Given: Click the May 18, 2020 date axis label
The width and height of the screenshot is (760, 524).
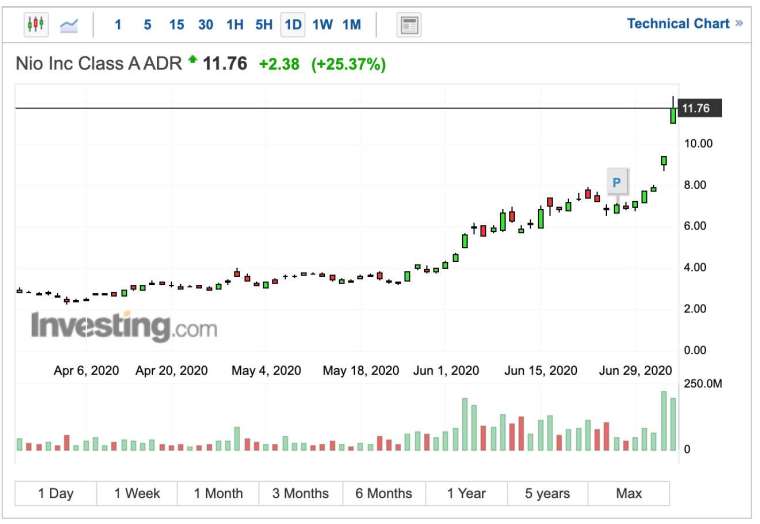Looking at the screenshot, I should [361, 371].
